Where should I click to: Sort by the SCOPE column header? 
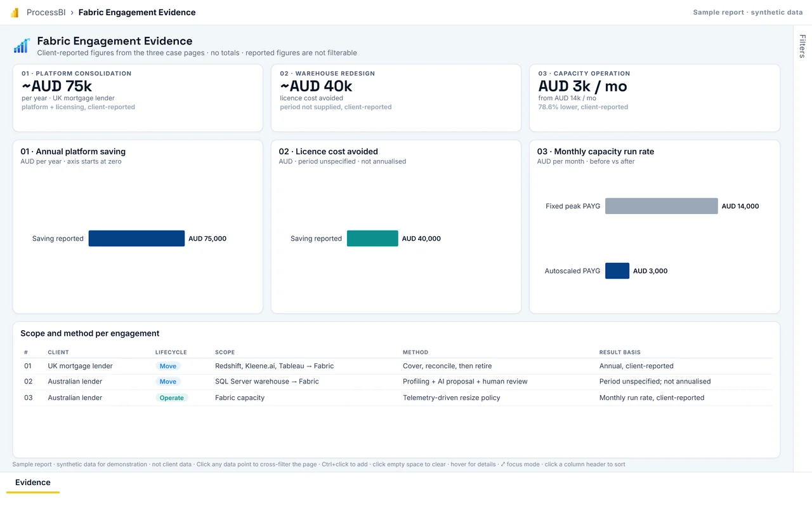pos(225,352)
